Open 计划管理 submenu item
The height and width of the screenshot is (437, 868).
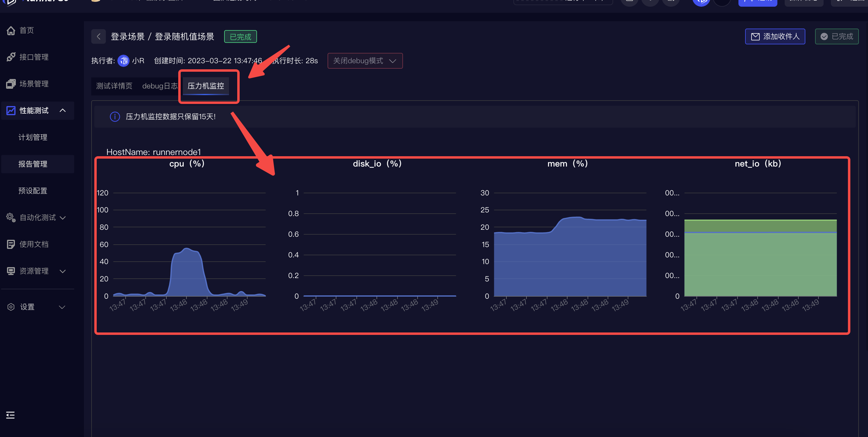(33, 137)
